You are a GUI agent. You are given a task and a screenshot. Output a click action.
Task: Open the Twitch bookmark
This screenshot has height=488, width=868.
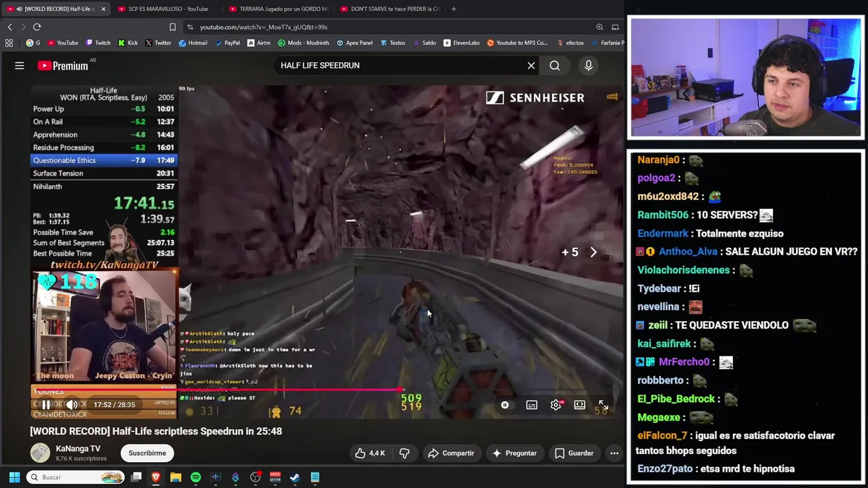(98, 43)
